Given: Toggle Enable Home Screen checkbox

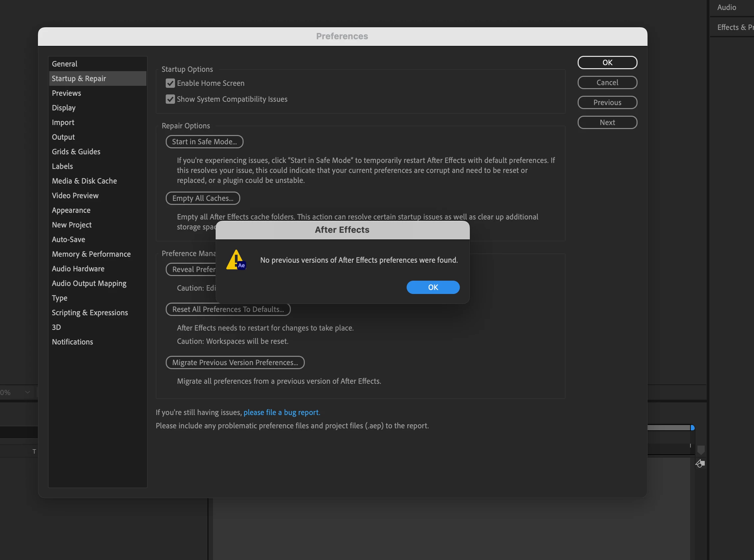Looking at the screenshot, I should click(x=170, y=83).
